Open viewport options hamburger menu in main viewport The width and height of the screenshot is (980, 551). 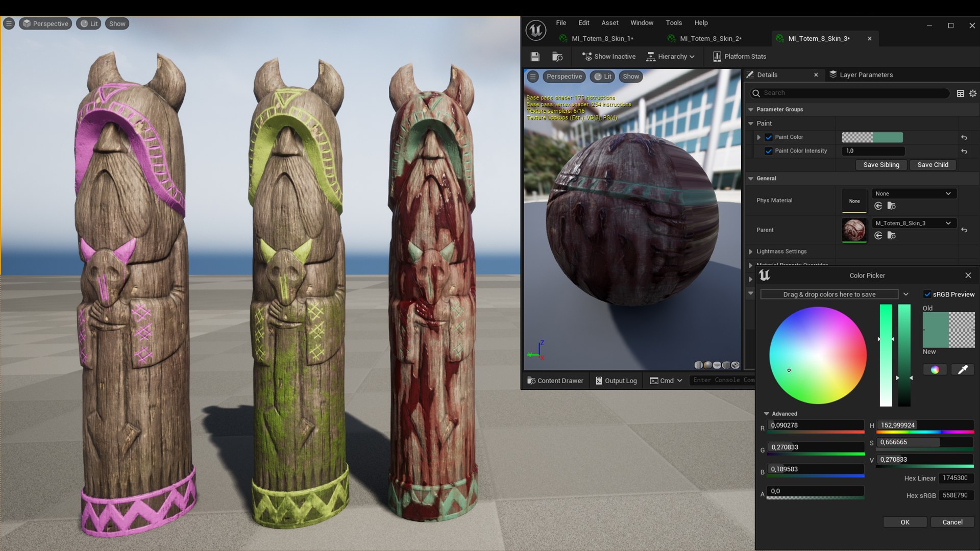click(9, 23)
